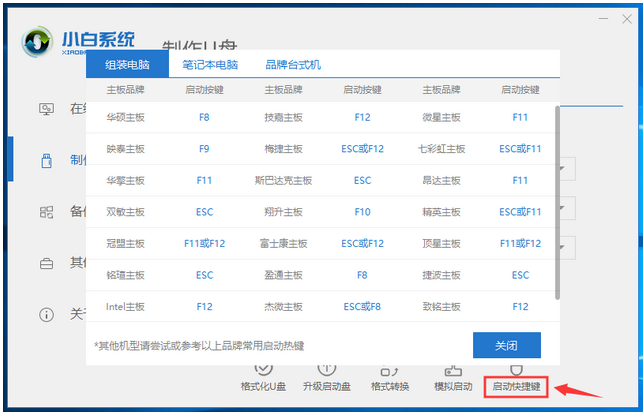Open 启动快捷键 shortcut key tool

tap(515, 386)
